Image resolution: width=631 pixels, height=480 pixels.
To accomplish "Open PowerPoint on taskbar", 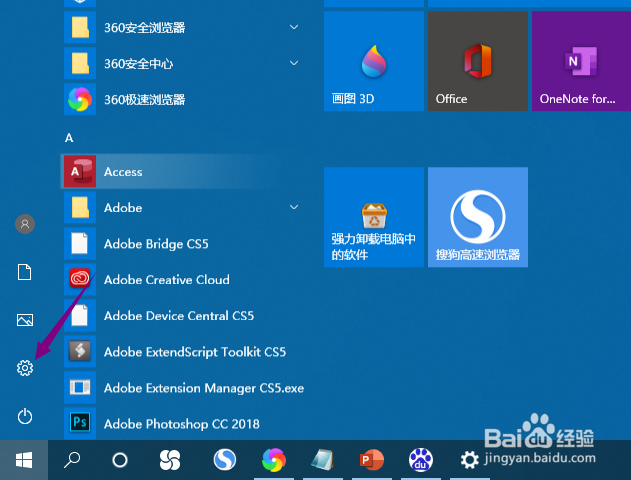I will [372, 459].
